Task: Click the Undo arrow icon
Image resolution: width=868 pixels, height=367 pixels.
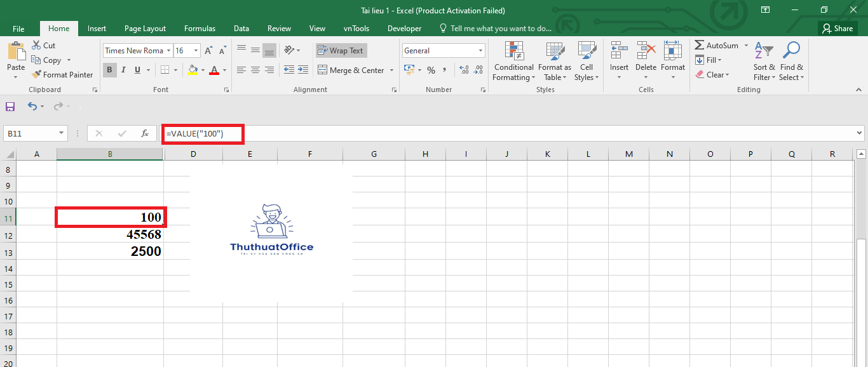Action: click(x=32, y=107)
